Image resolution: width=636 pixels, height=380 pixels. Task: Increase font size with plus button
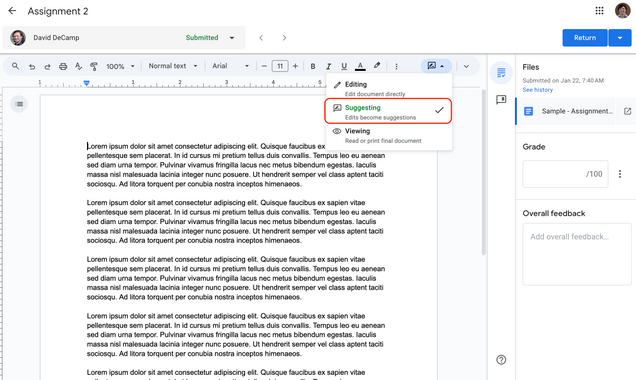click(295, 66)
